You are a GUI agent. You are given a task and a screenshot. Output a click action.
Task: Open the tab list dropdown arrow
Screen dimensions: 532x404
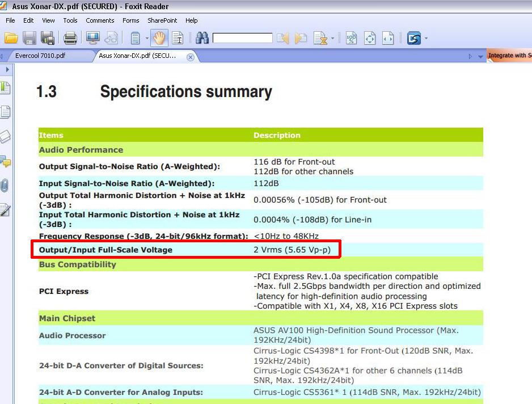pyautogui.click(x=481, y=57)
